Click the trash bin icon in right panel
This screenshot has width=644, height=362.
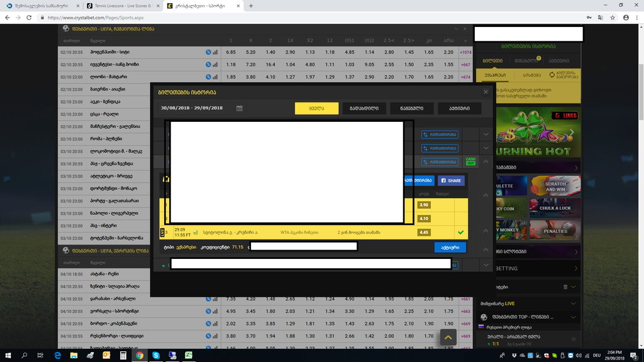coord(565,287)
